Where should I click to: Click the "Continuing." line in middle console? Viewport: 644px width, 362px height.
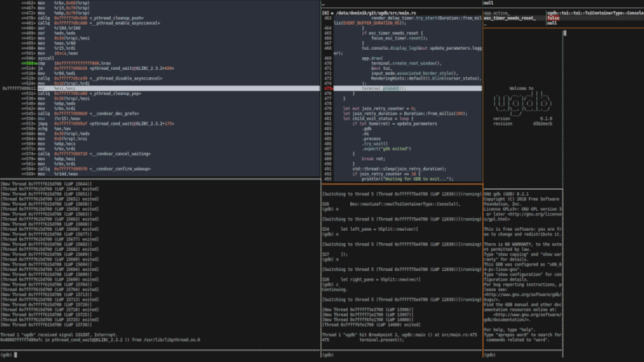point(335,290)
